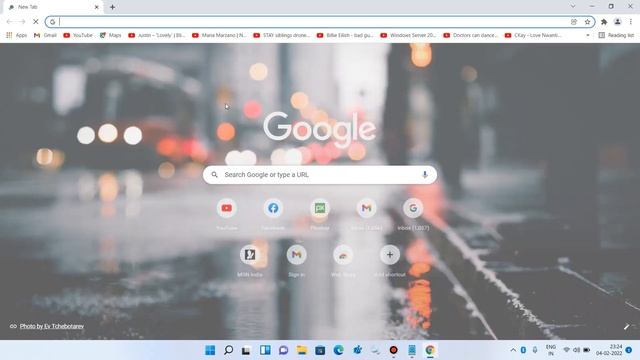Open the Web Store shortcut tile
640x360 pixels.
343,255
